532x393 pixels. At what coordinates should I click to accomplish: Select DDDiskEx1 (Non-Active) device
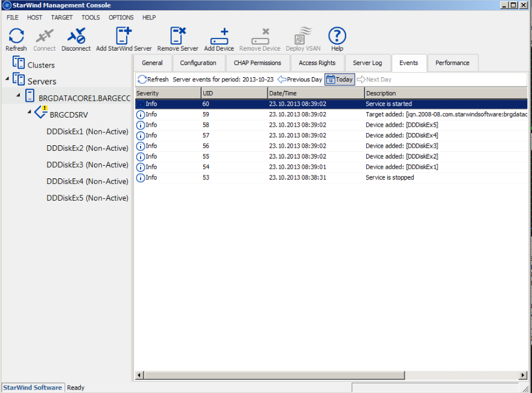tap(87, 131)
